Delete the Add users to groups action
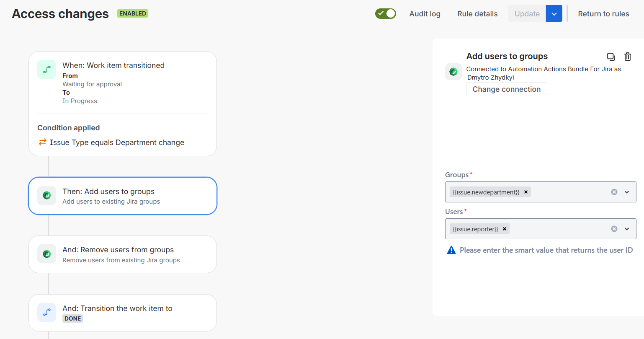This screenshot has width=644, height=339. click(627, 56)
